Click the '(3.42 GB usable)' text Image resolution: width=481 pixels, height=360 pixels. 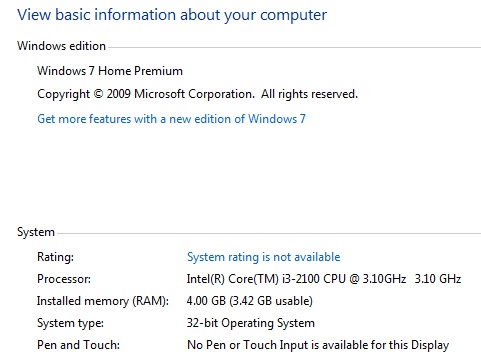tap(271, 301)
